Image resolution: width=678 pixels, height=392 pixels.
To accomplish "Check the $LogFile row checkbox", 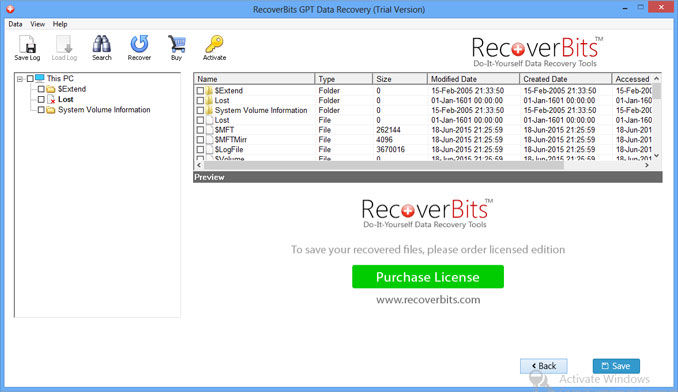I will tap(200, 150).
